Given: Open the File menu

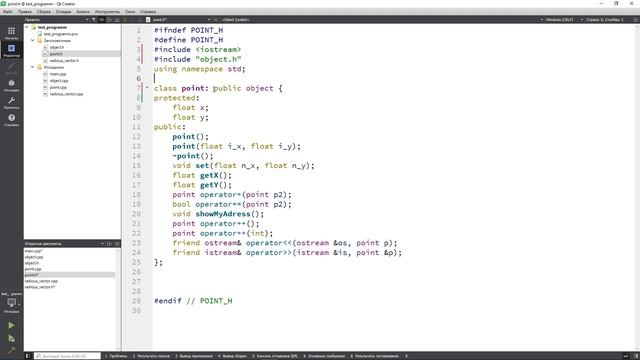Looking at the screenshot, I should (x=8, y=12).
